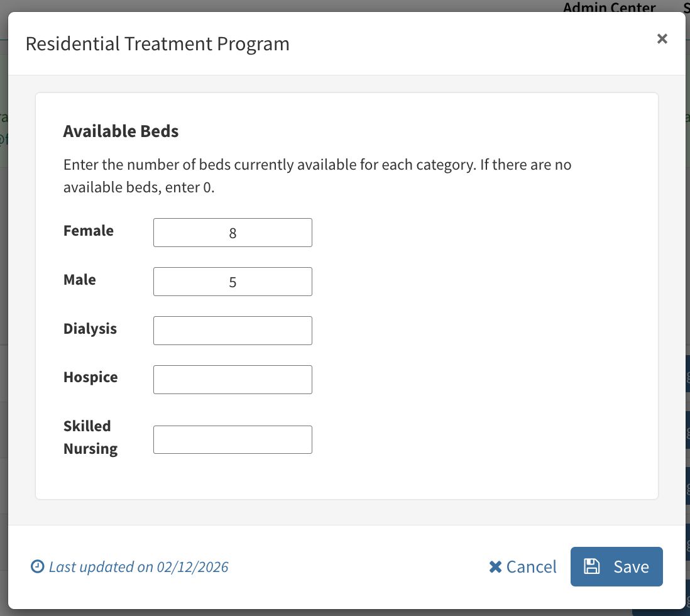Click the Residential Treatment Program title
The width and height of the screenshot is (690, 616).
point(157,44)
